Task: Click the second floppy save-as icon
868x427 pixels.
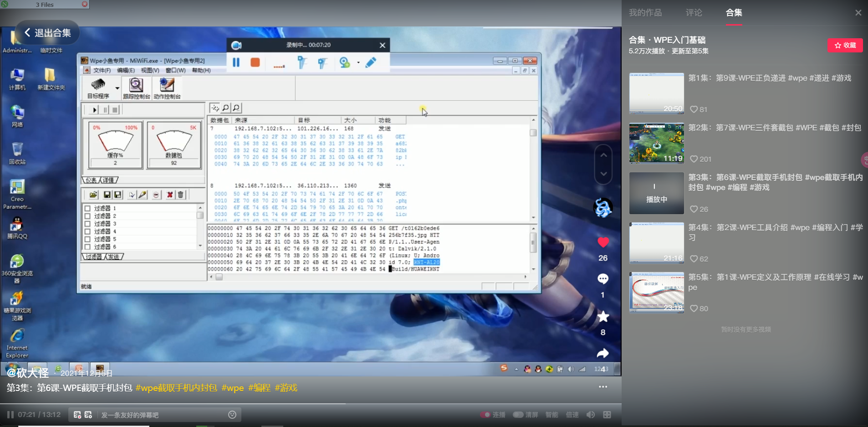Action: pyautogui.click(x=117, y=195)
